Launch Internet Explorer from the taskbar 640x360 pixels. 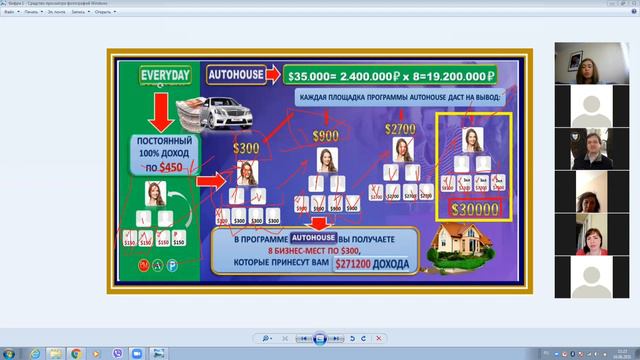36,353
